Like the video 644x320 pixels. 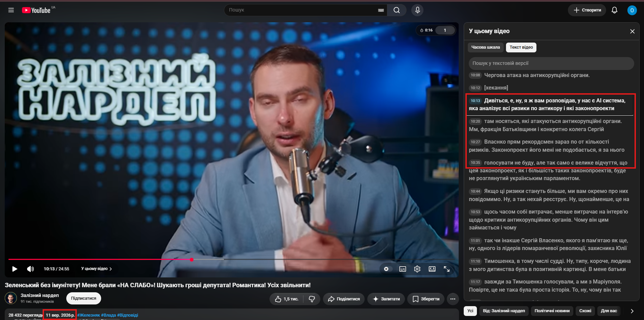tap(286, 299)
